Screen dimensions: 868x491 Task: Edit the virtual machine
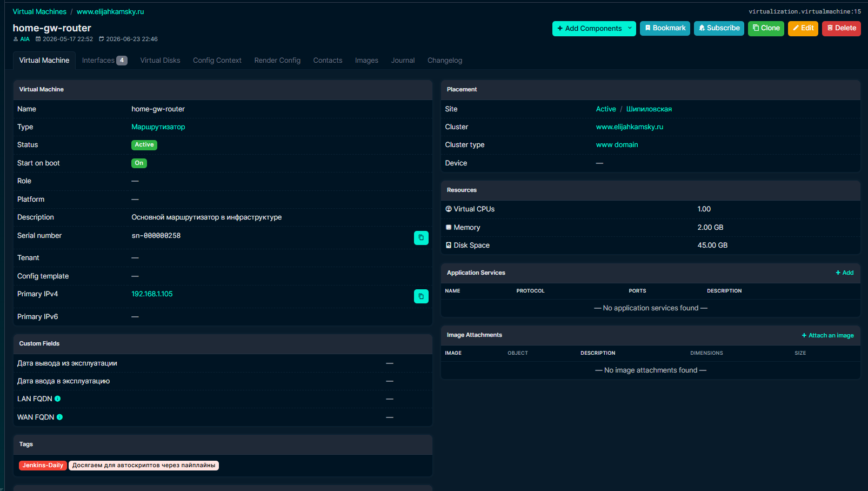[x=803, y=29]
